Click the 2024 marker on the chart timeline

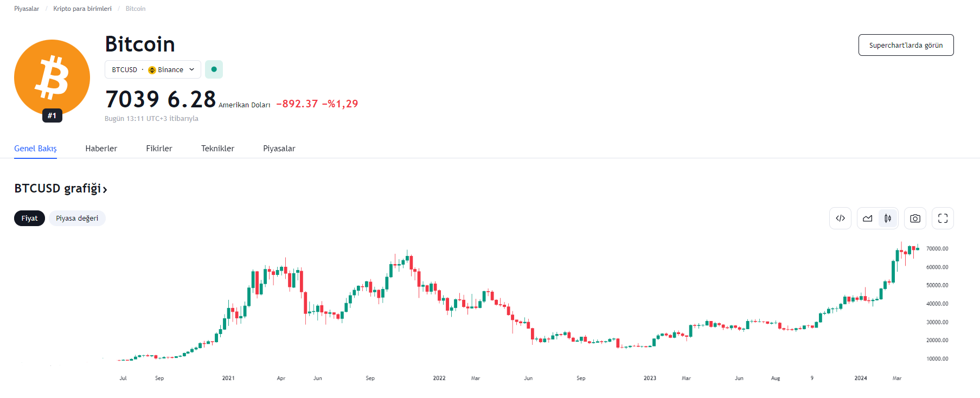coord(860,378)
